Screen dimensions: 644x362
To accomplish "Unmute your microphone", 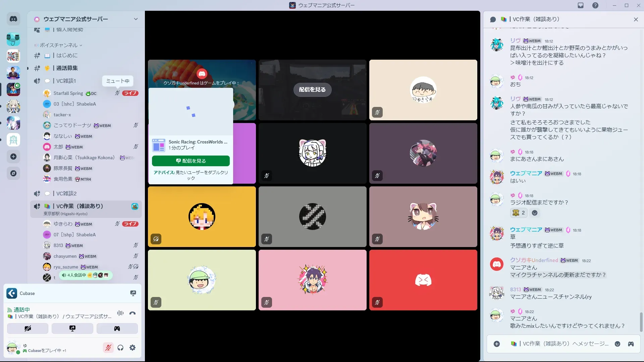I will [x=108, y=348].
